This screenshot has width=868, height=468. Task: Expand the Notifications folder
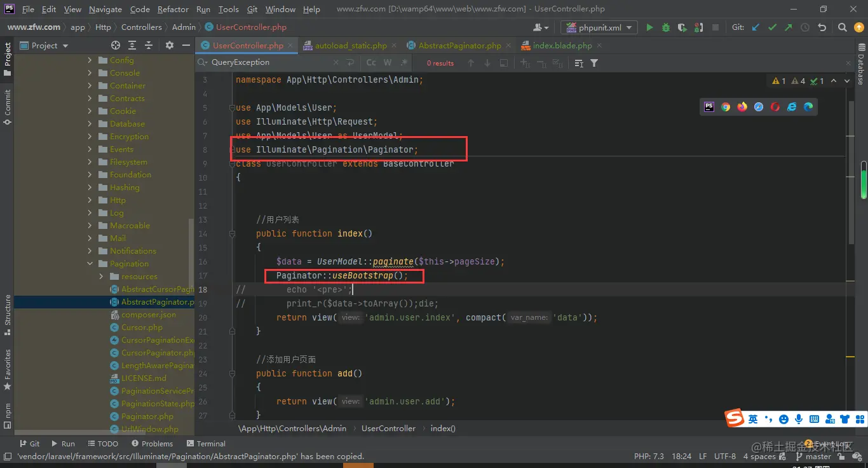pos(90,251)
